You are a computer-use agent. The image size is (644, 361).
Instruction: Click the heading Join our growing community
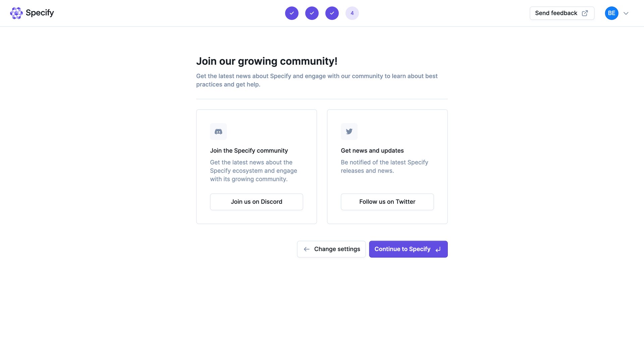coord(267,61)
